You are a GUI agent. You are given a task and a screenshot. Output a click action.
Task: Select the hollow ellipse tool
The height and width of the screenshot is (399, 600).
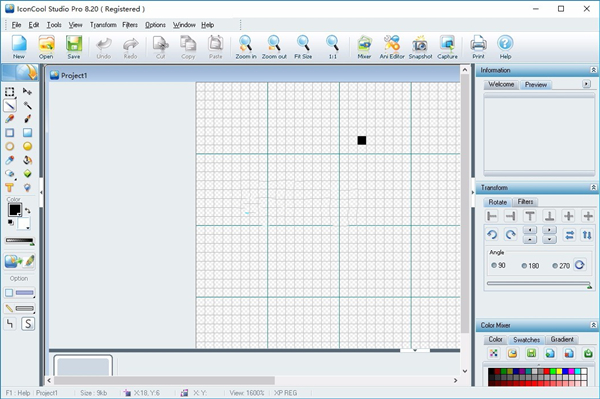10,147
